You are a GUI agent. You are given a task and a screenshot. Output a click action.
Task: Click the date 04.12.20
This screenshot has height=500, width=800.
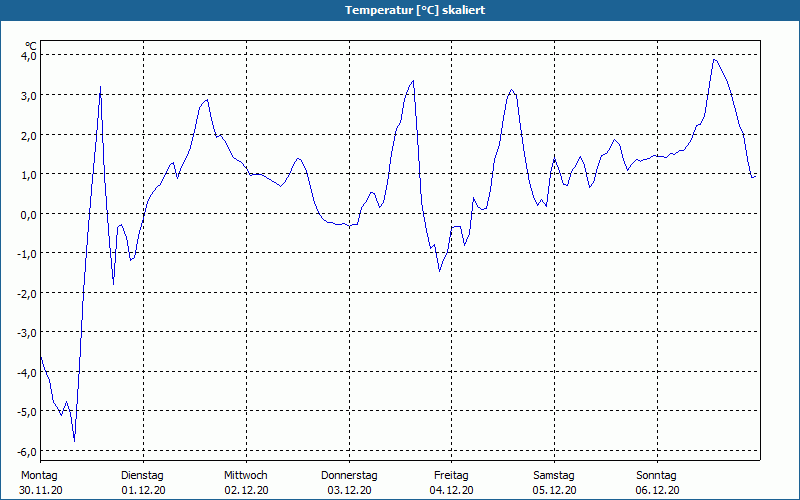point(452,490)
